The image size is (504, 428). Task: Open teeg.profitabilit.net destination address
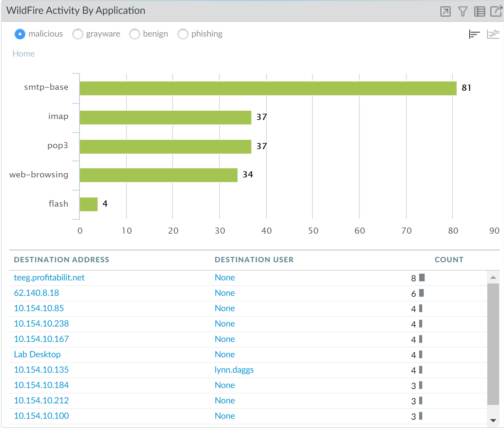coord(49,278)
